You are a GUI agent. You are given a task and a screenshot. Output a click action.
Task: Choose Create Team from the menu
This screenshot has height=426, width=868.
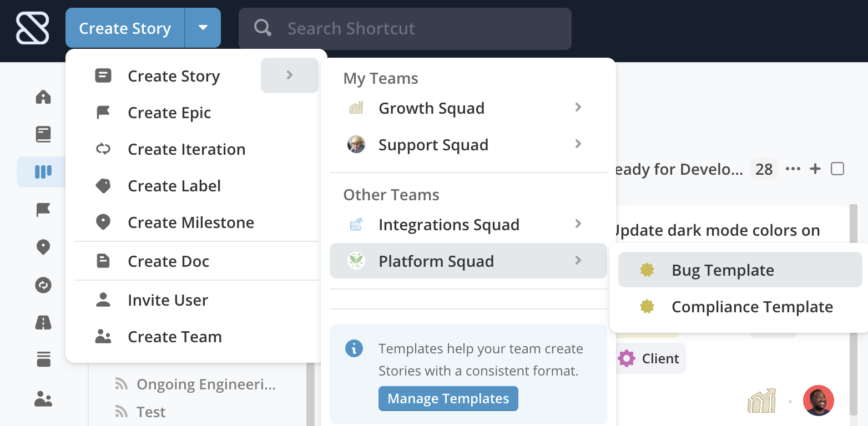[x=196, y=337]
